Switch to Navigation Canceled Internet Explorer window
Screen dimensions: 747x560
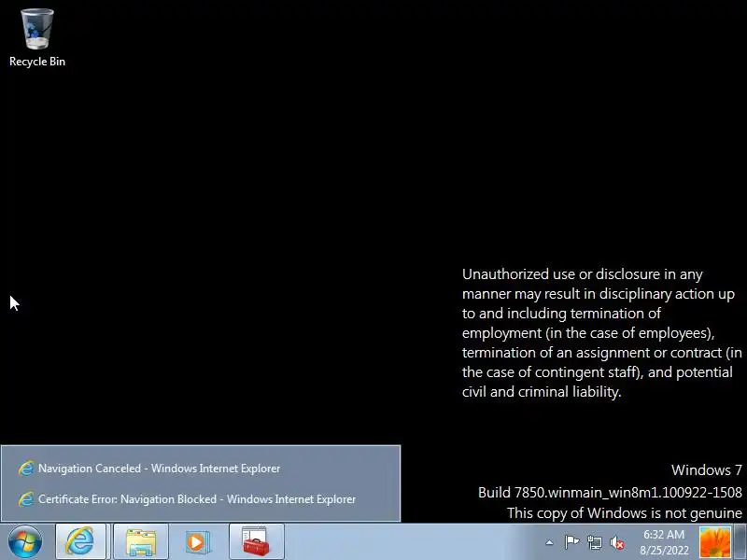(200, 469)
